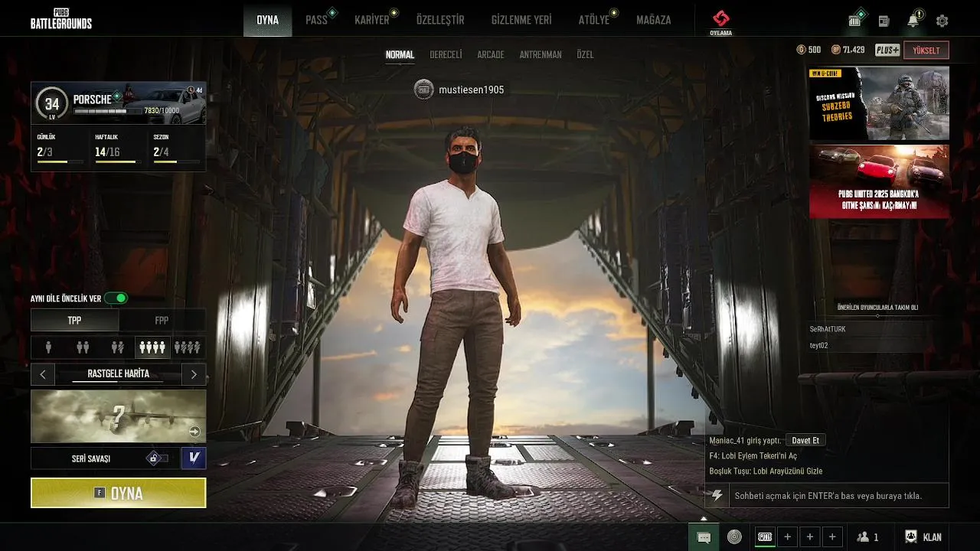The width and height of the screenshot is (980, 551).
Task: Click RASTGELE HARİTA map selector label
Action: click(119, 374)
